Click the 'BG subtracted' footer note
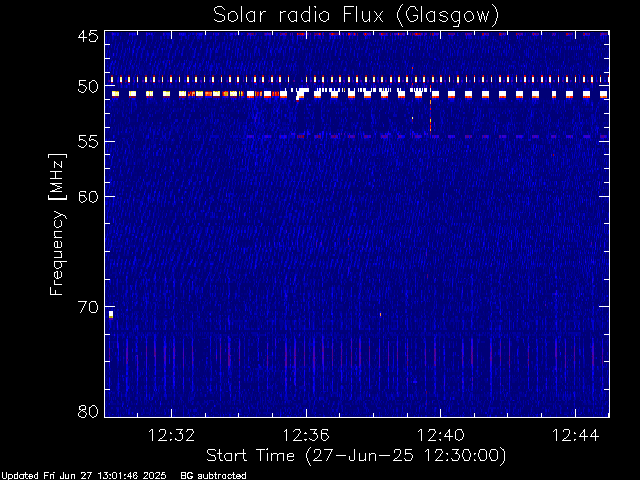Screen dimensions: 640x480 pyautogui.click(x=213, y=476)
